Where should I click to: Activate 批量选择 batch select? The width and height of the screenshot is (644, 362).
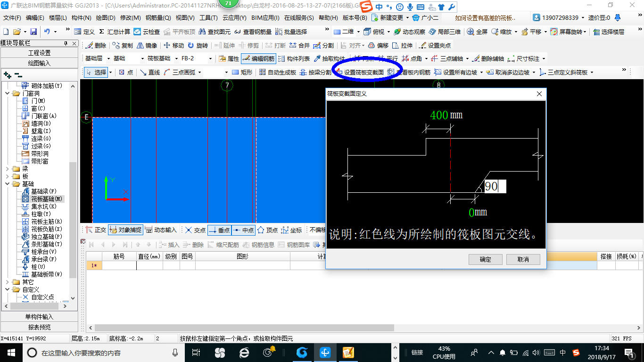291,32
